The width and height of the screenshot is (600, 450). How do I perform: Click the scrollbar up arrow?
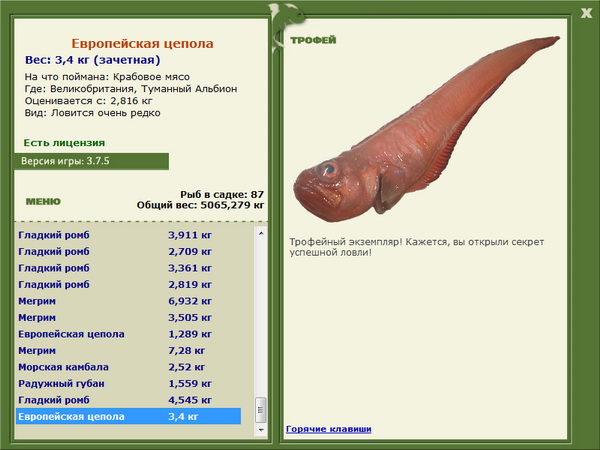[x=261, y=233]
